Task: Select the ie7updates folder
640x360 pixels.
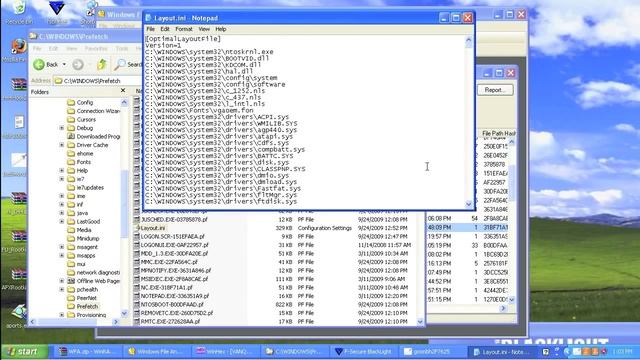Action: [90, 188]
